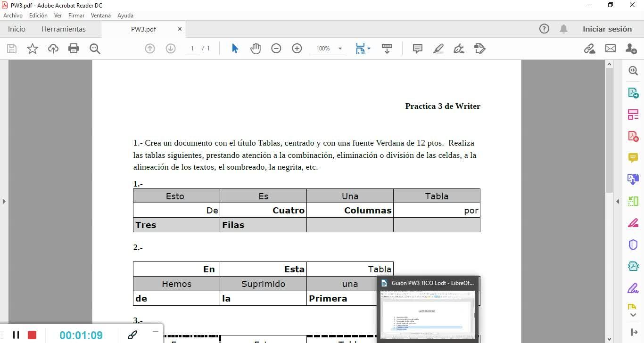Open the Export PDF tool in the right sidebar
Image resolution: width=644 pixels, height=343 pixels.
[x=633, y=92]
